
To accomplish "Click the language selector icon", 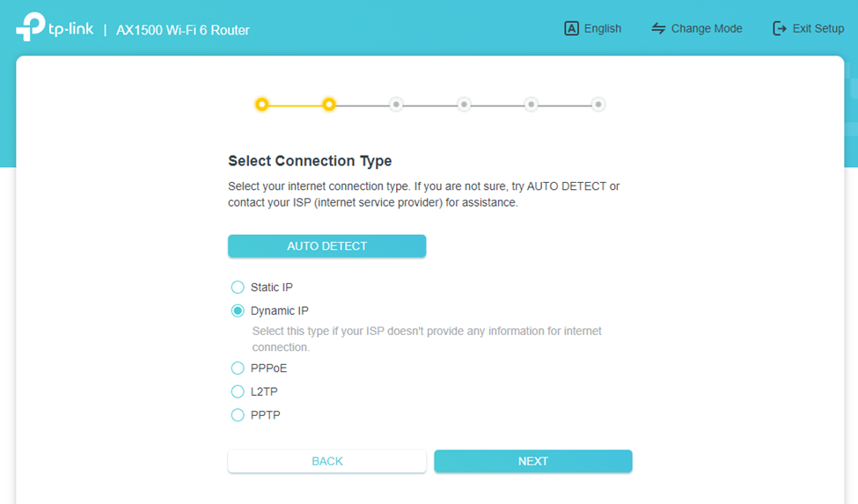I will (571, 28).
